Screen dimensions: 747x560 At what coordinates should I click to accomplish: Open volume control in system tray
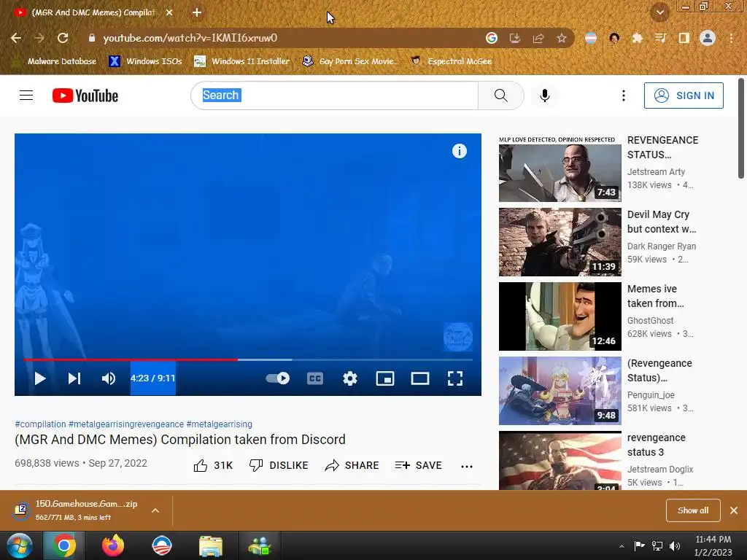click(675, 546)
